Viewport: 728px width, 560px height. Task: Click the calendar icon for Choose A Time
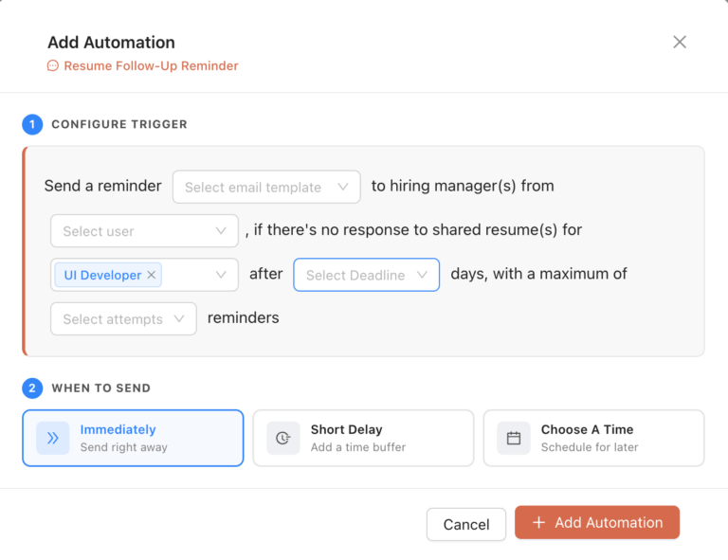tap(514, 438)
